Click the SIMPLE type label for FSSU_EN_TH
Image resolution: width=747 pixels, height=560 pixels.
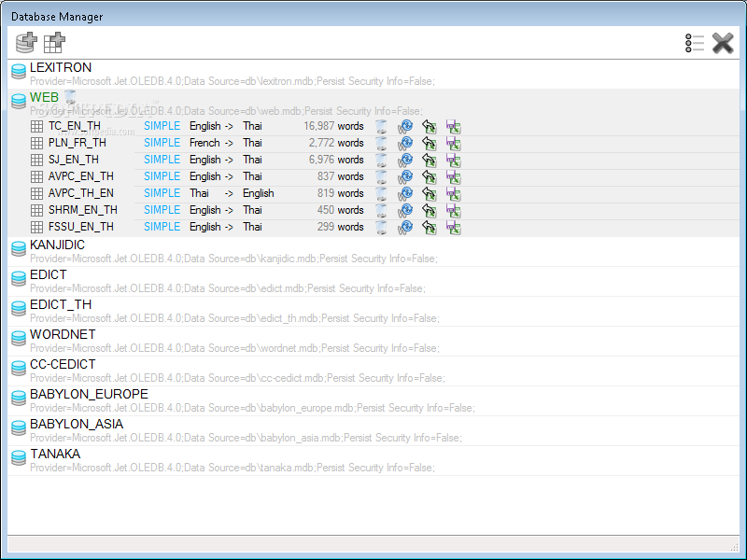coord(162,227)
